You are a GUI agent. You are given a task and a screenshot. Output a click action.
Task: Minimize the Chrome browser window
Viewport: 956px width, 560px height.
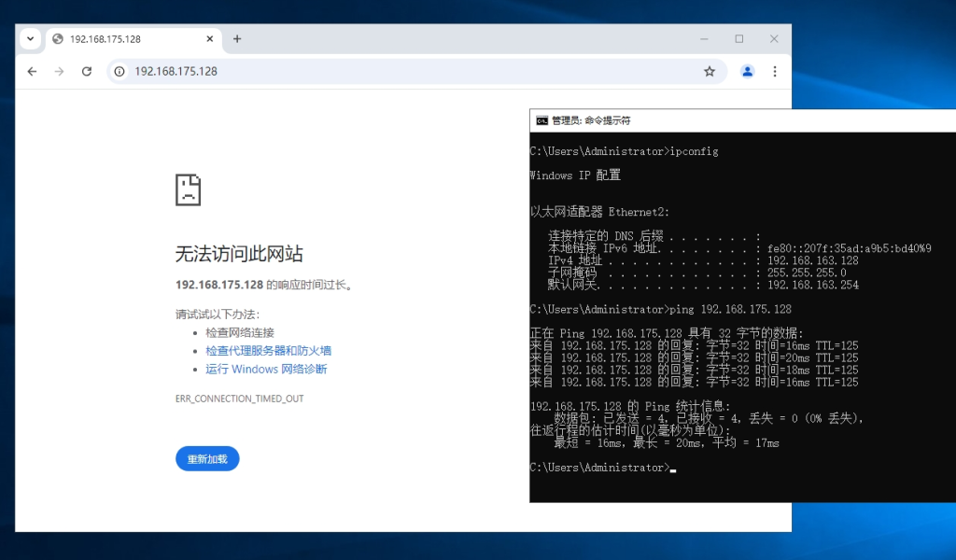point(704,39)
